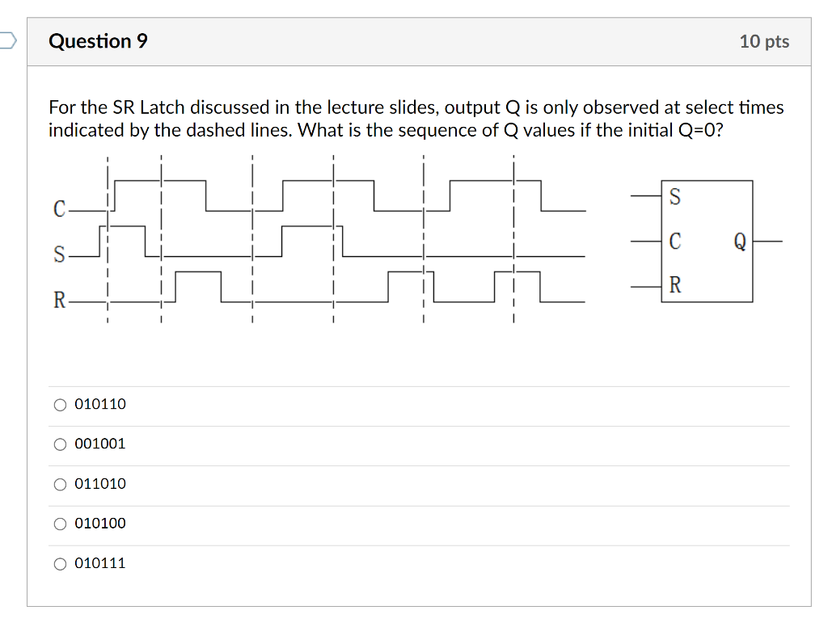Select the last answer option 010111
828x644 pixels.
click(x=60, y=563)
